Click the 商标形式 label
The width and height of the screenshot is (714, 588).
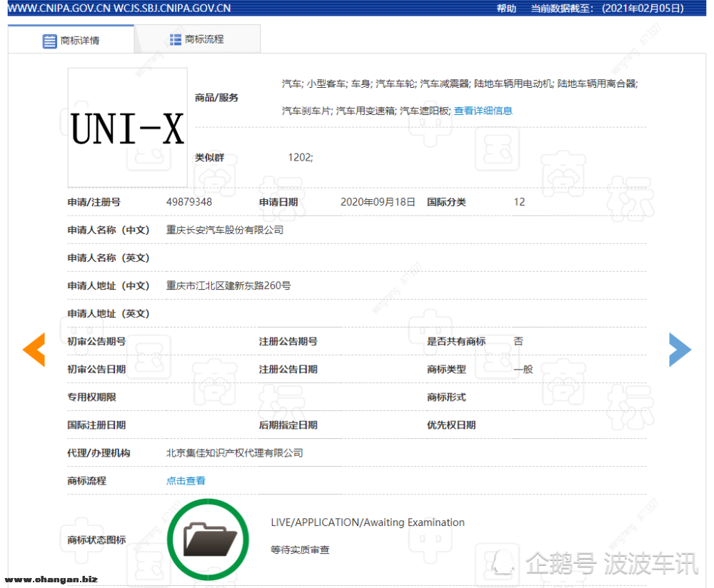click(x=447, y=397)
